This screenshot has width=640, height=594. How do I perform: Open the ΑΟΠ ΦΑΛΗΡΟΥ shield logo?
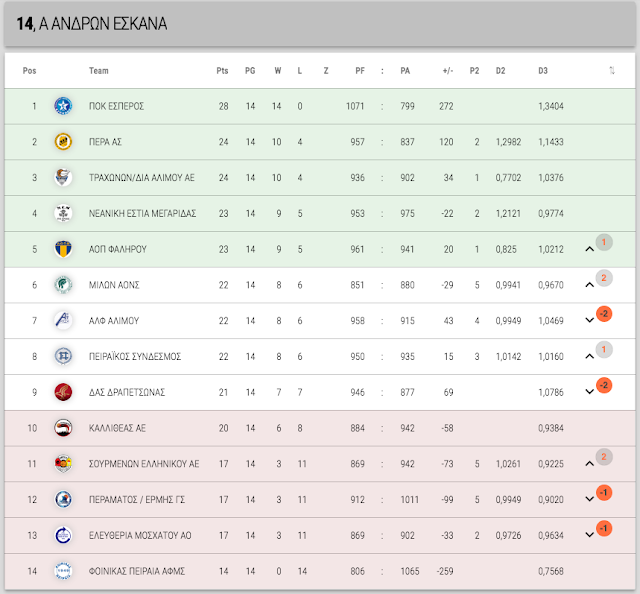coord(63,249)
